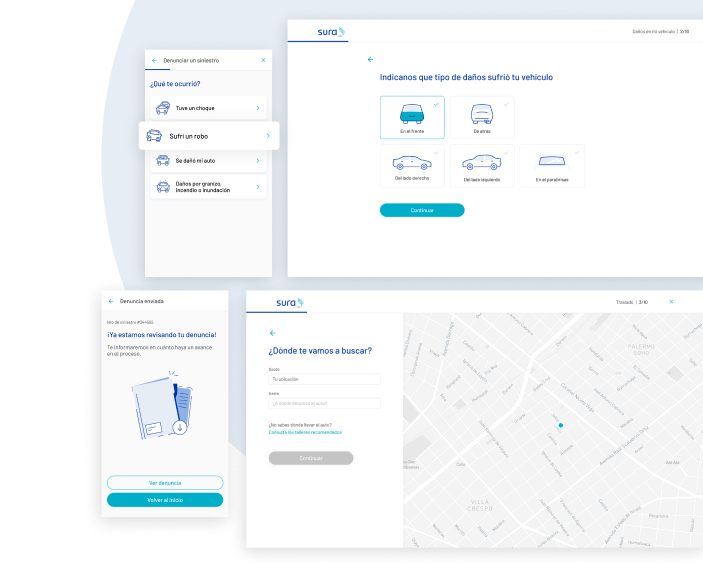Click the car icon beside 'Sufrí un robo'
The image size is (703, 566).
coord(154,136)
